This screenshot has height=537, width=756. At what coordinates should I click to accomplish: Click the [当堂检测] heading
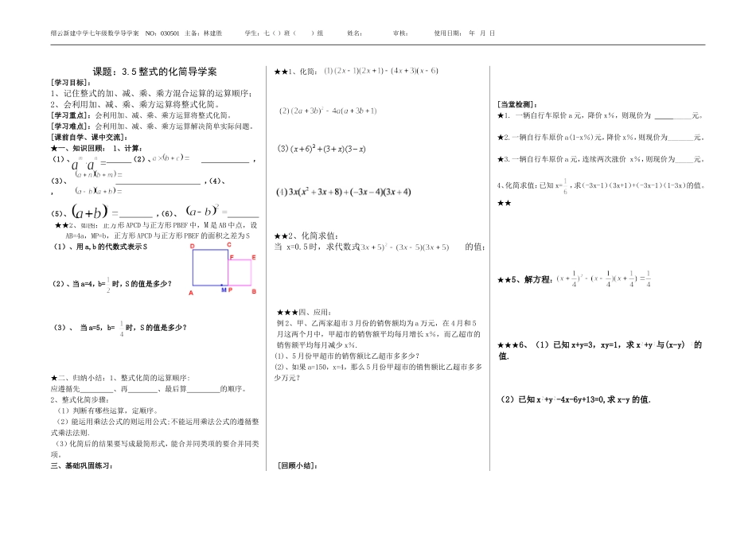point(518,104)
